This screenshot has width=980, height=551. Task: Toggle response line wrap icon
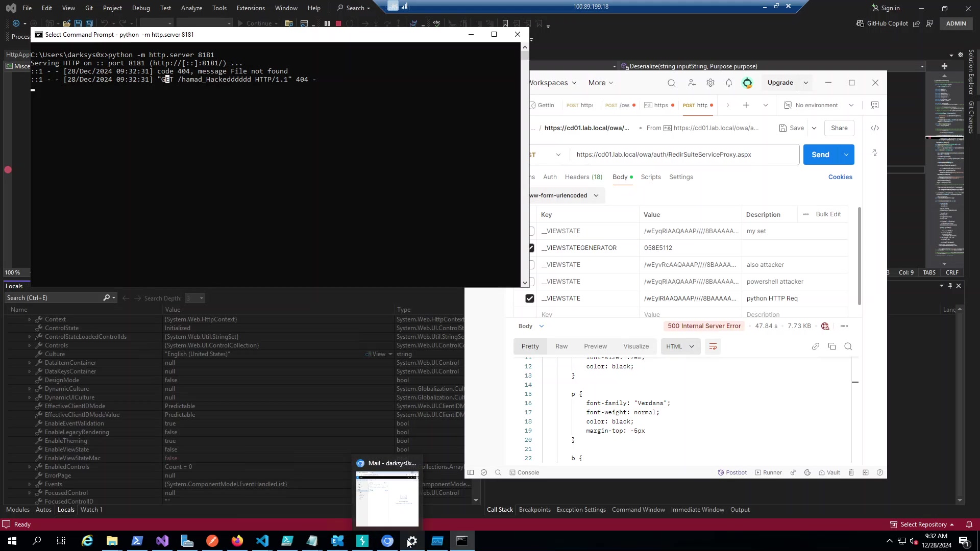713,346
